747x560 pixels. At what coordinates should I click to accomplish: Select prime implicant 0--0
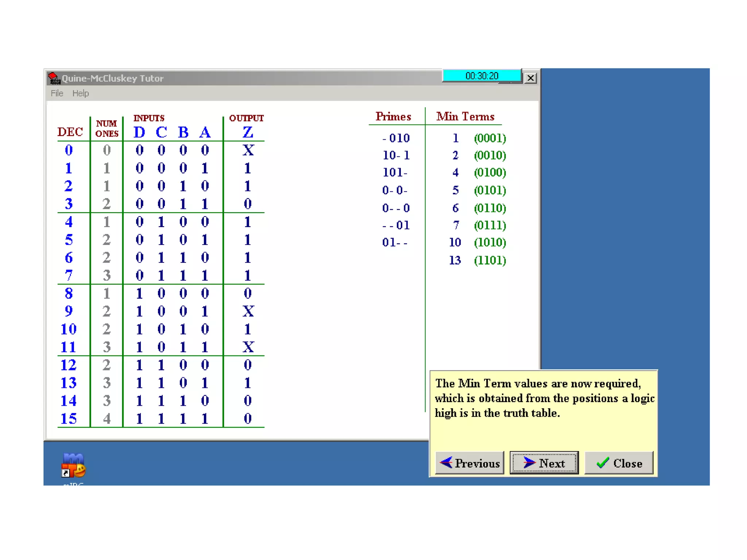(396, 208)
